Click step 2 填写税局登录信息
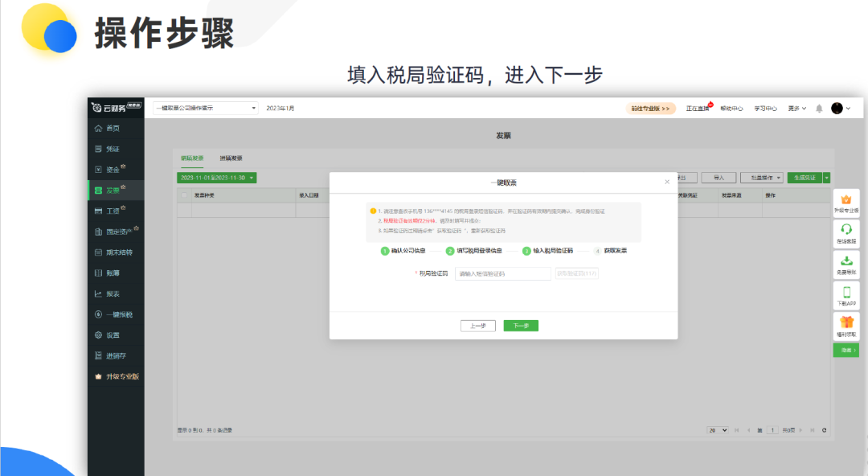 pos(474,251)
